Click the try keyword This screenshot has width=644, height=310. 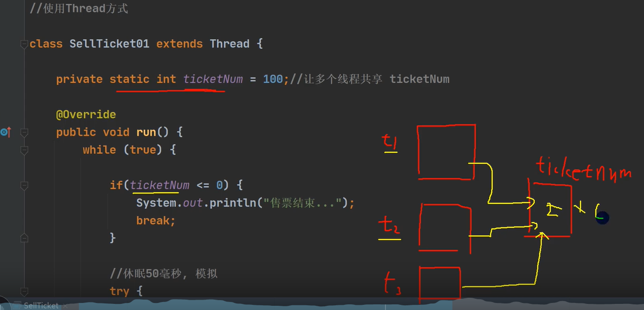(119, 291)
